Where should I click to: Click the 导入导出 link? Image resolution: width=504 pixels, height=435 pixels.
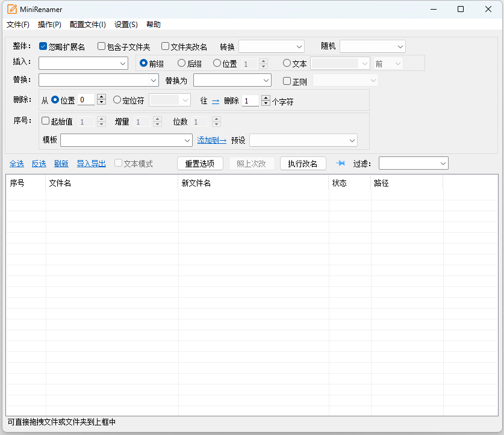[92, 164]
